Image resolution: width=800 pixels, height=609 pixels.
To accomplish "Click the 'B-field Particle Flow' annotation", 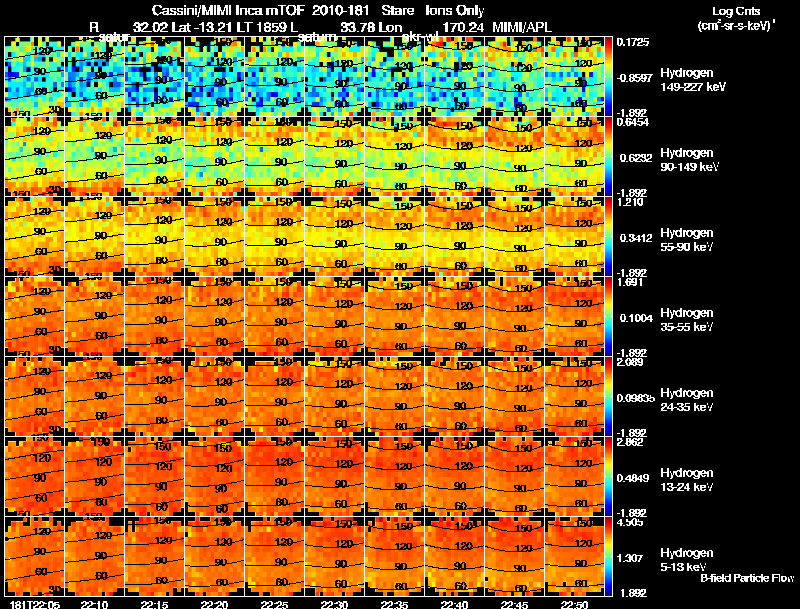I will click(747, 578).
